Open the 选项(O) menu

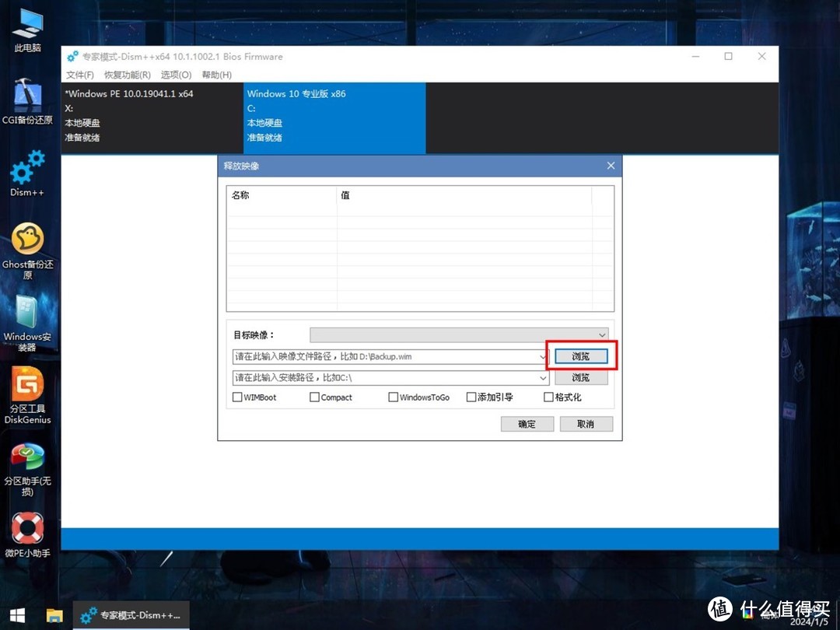176,75
